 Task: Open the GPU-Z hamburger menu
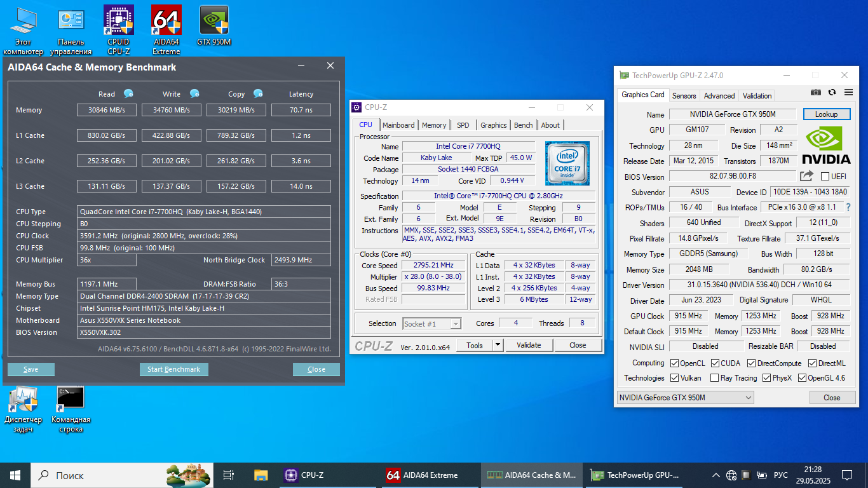pyautogui.click(x=848, y=93)
